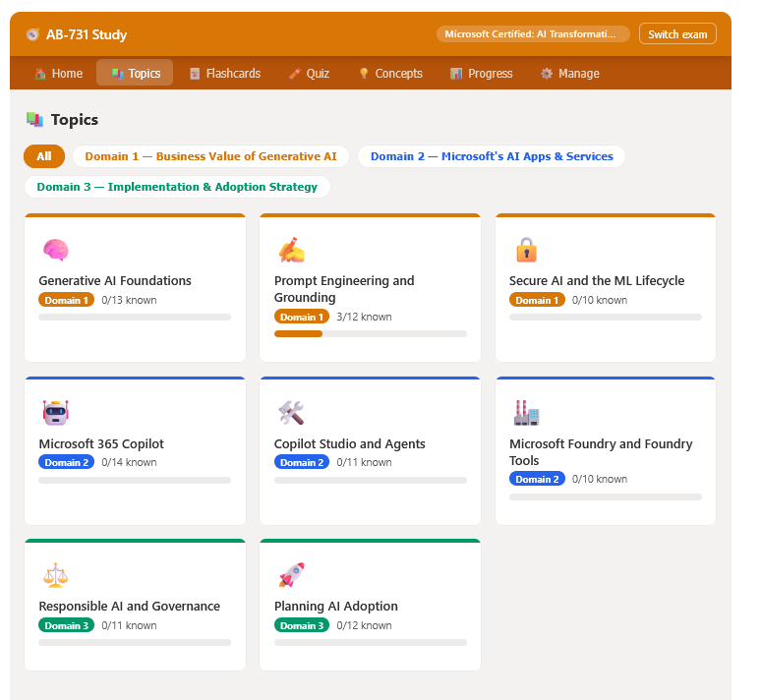The width and height of the screenshot is (761, 700).
Task: Click the '3/12 known' count text
Action: coord(365,317)
